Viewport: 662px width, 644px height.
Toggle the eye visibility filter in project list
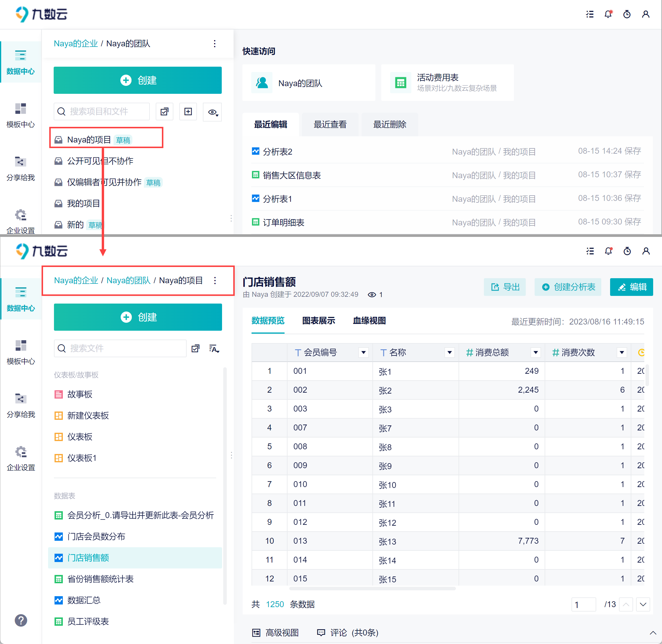click(x=212, y=112)
